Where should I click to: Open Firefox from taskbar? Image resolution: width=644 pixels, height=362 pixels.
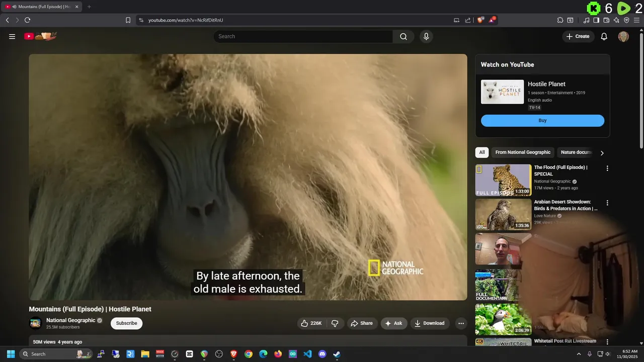click(x=278, y=354)
